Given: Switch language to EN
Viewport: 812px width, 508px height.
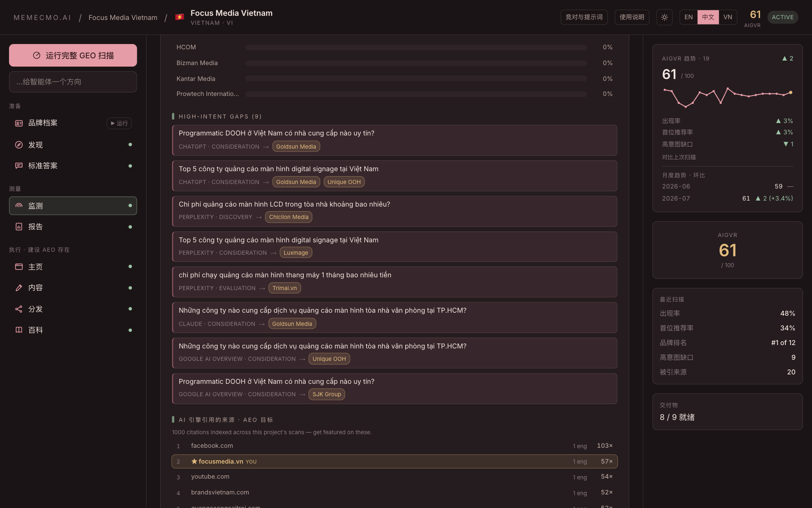Looking at the screenshot, I should pyautogui.click(x=688, y=17).
